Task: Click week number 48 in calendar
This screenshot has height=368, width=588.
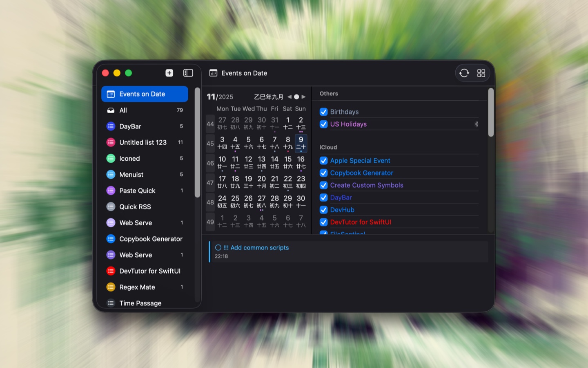Action: (x=210, y=202)
